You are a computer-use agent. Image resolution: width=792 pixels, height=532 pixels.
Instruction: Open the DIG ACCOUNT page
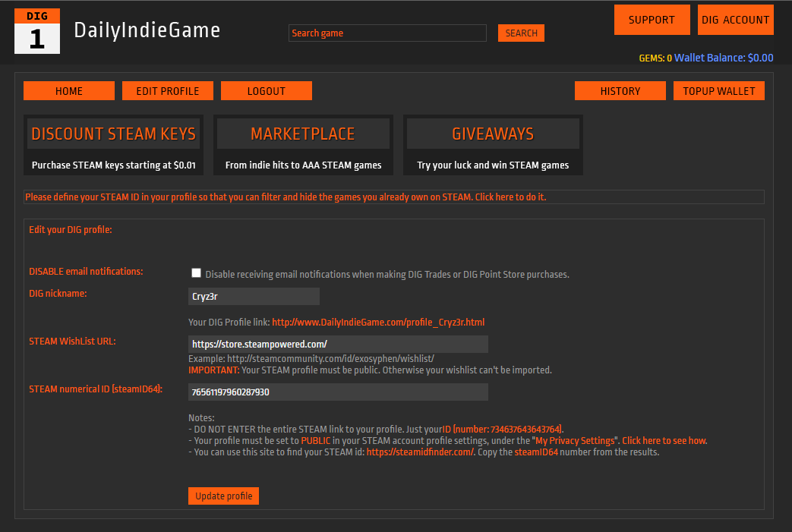tap(735, 20)
